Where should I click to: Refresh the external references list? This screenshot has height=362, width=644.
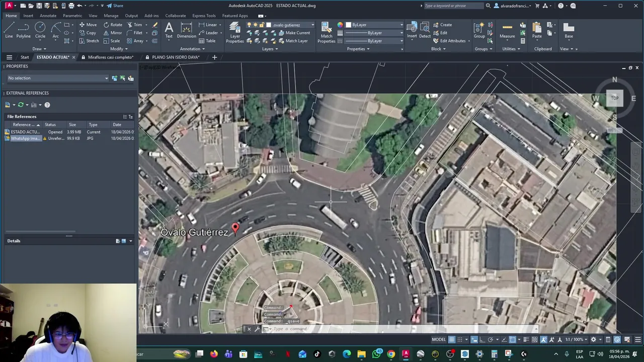tap(21, 105)
